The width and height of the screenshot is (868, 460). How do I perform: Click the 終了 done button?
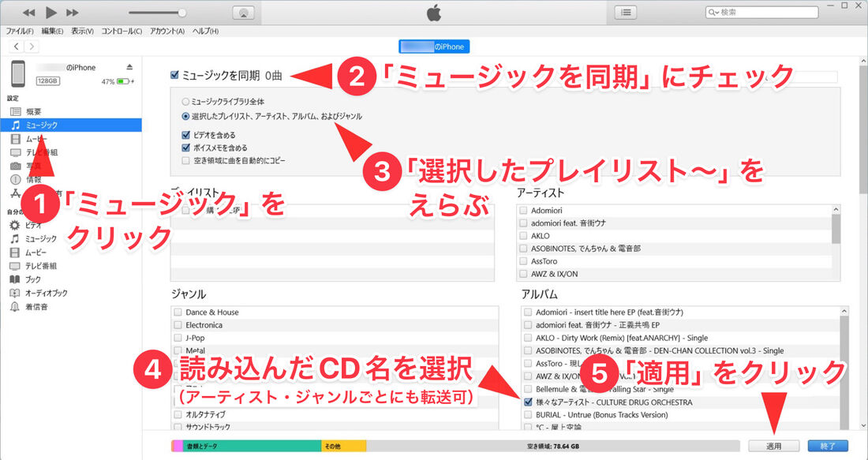coord(828,446)
